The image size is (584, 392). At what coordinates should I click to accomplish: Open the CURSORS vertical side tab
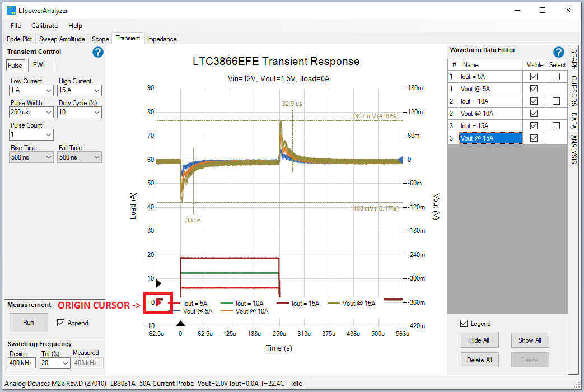(574, 91)
